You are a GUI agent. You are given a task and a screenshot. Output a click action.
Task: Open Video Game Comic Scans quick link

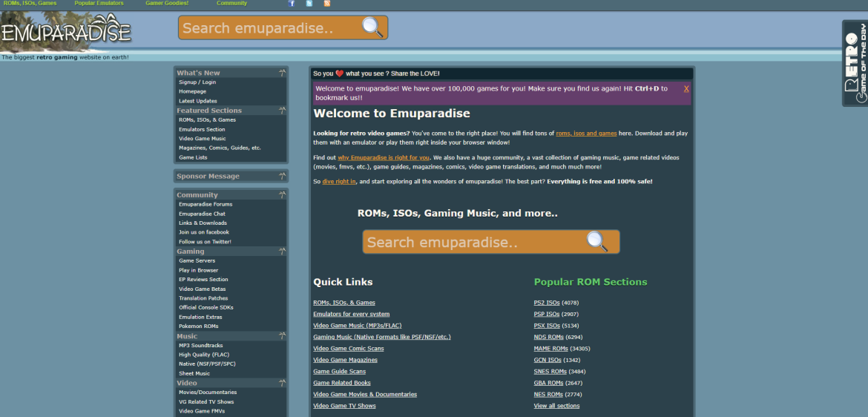pyautogui.click(x=349, y=348)
